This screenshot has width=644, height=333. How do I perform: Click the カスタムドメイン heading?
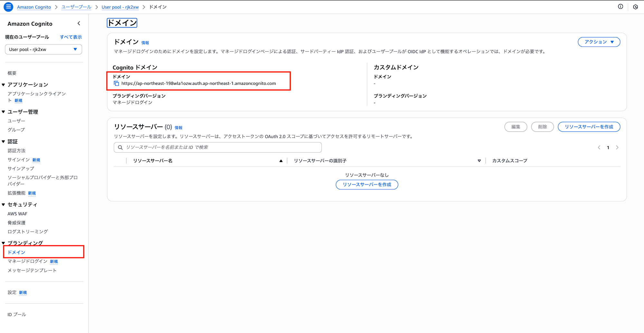pyautogui.click(x=396, y=67)
